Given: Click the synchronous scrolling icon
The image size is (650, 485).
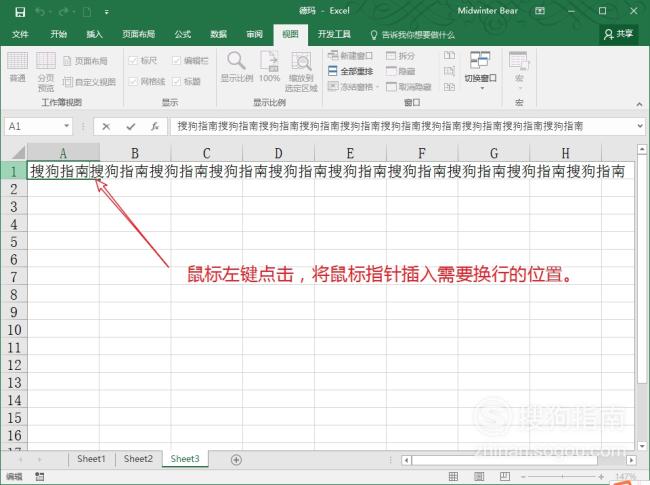Looking at the screenshot, I should pos(449,71).
